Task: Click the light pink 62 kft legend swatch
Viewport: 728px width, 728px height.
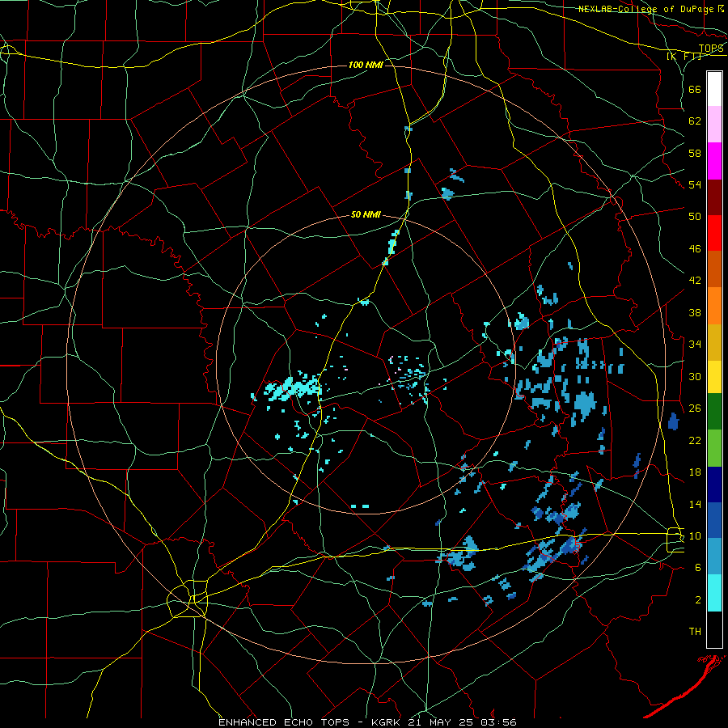Action: click(714, 125)
